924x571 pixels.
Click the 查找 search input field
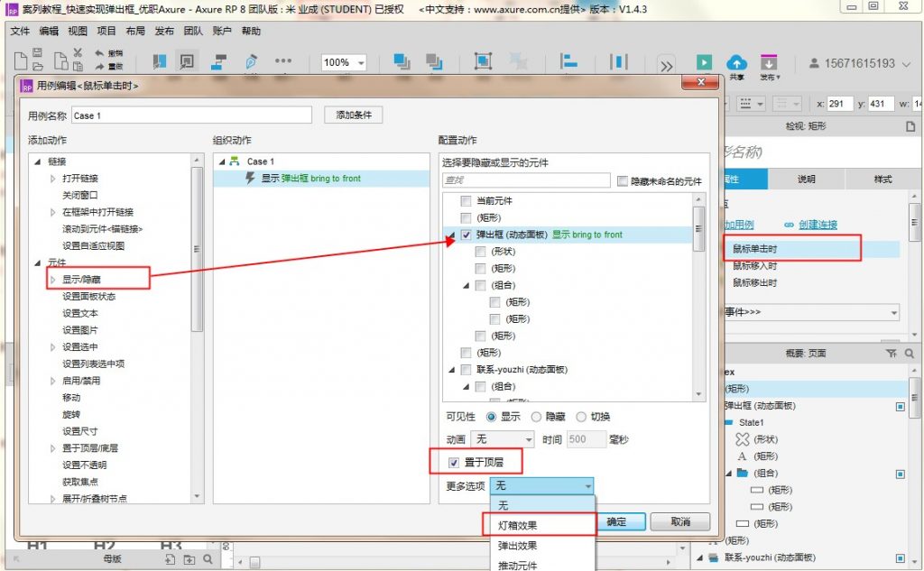526,181
